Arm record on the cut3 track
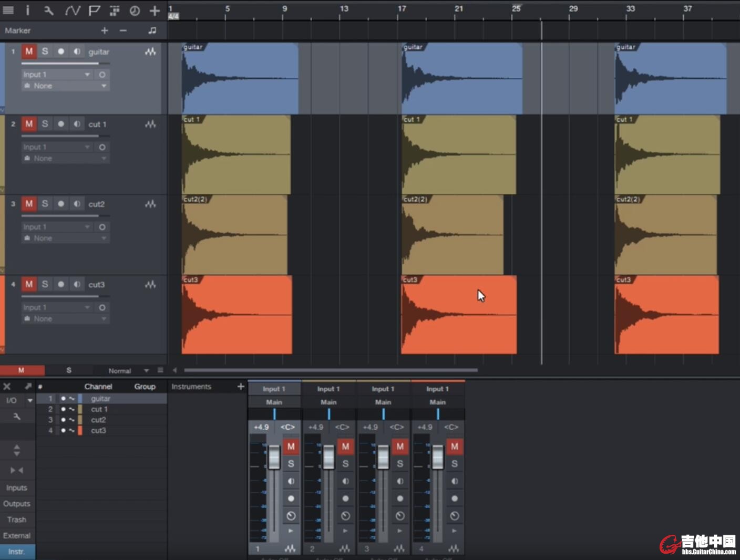 pyautogui.click(x=61, y=284)
